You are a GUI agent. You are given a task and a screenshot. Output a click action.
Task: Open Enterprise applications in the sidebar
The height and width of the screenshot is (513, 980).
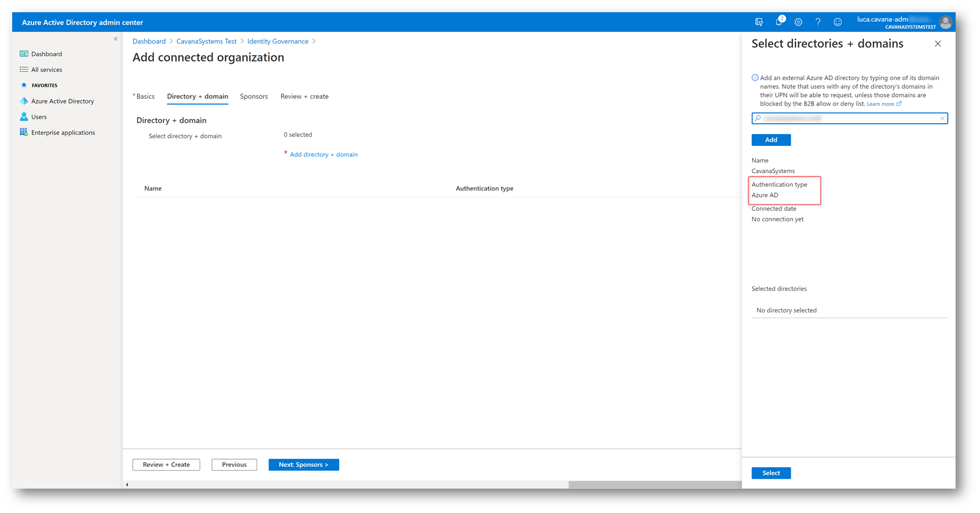(x=63, y=132)
